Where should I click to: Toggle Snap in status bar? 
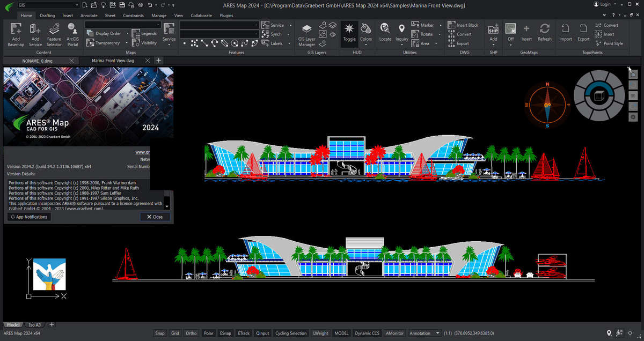tap(160, 333)
